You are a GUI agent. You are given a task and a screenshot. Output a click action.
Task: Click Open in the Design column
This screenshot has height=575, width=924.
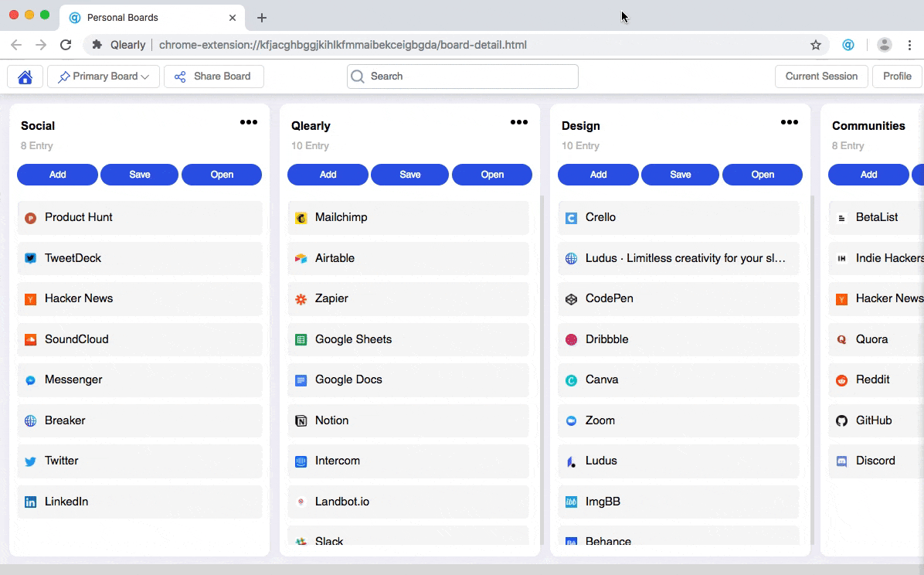pyautogui.click(x=763, y=175)
